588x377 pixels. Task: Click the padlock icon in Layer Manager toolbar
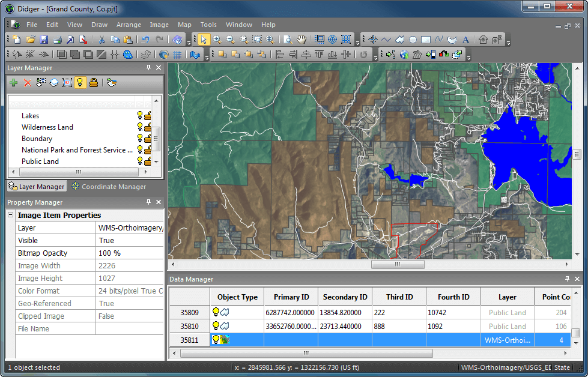(x=94, y=82)
